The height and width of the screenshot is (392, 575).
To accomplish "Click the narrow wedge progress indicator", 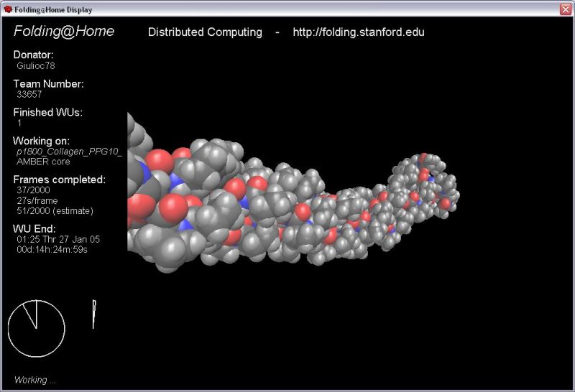I will (x=93, y=314).
